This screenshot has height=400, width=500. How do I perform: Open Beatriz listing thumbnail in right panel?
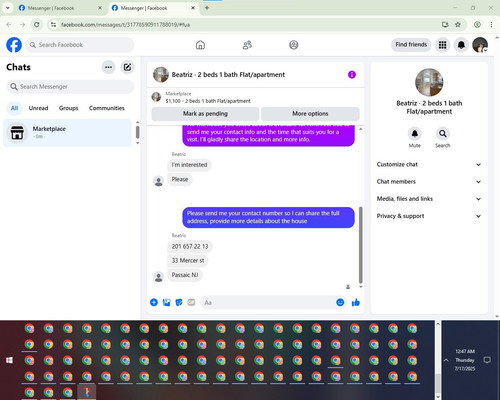pyautogui.click(x=429, y=82)
